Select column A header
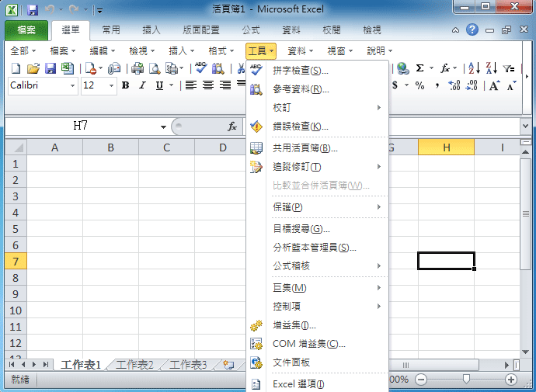536x392 pixels. (x=54, y=147)
